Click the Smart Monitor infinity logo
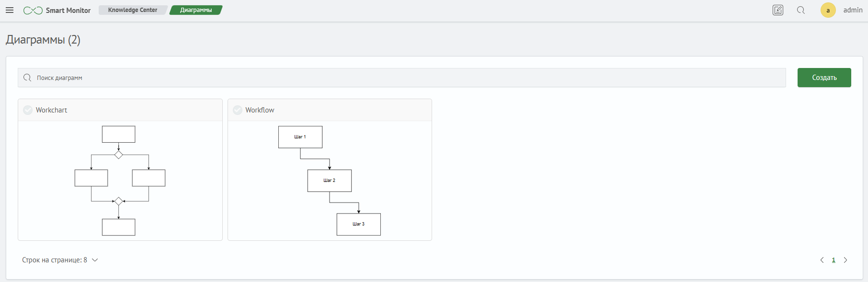Image resolution: width=868 pixels, height=282 pixels. pyautogui.click(x=33, y=11)
